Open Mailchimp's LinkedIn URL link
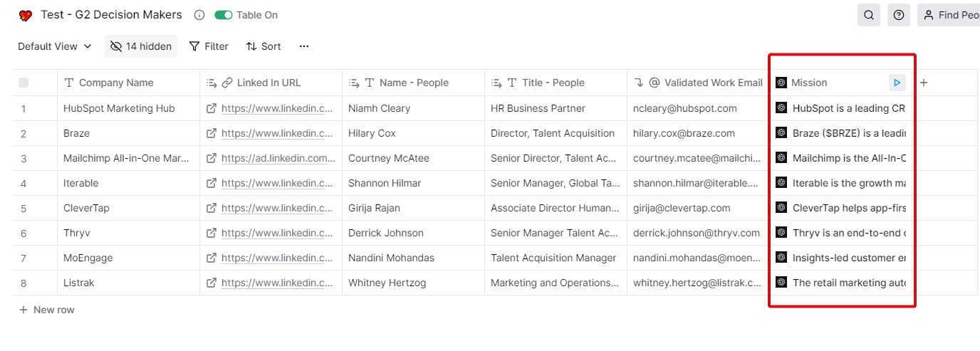Viewport: 980px width, 351px height. pos(278,158)
